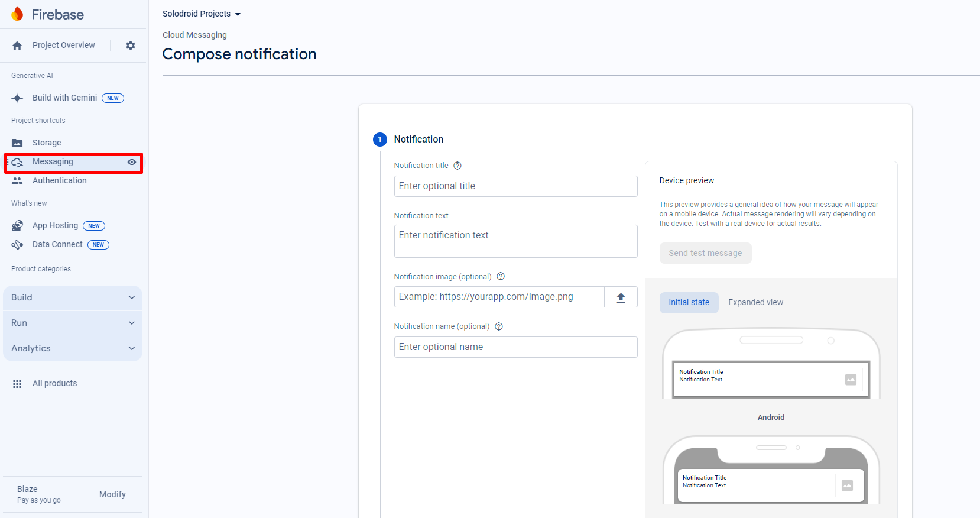Open the Project Overview home icon
Image resolution: width=980 pixels, height=518 pixels.
(x=17, y=46)
